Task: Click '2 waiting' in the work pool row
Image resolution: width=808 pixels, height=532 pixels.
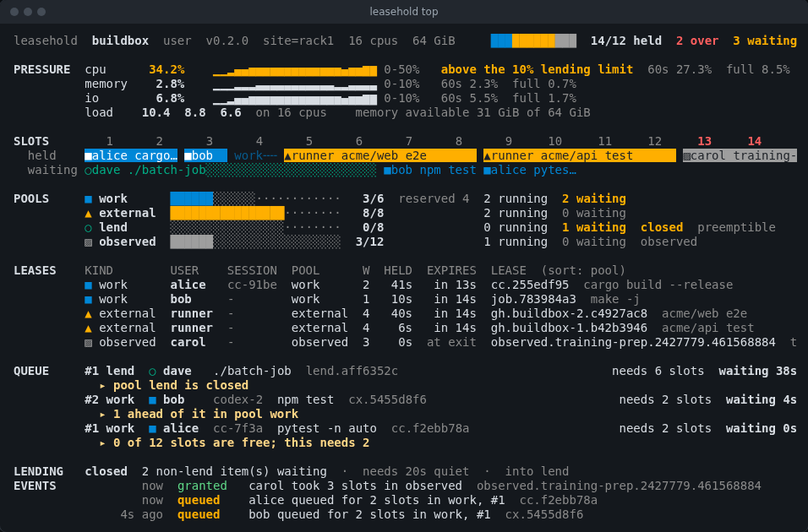Action: pos(594,198)
